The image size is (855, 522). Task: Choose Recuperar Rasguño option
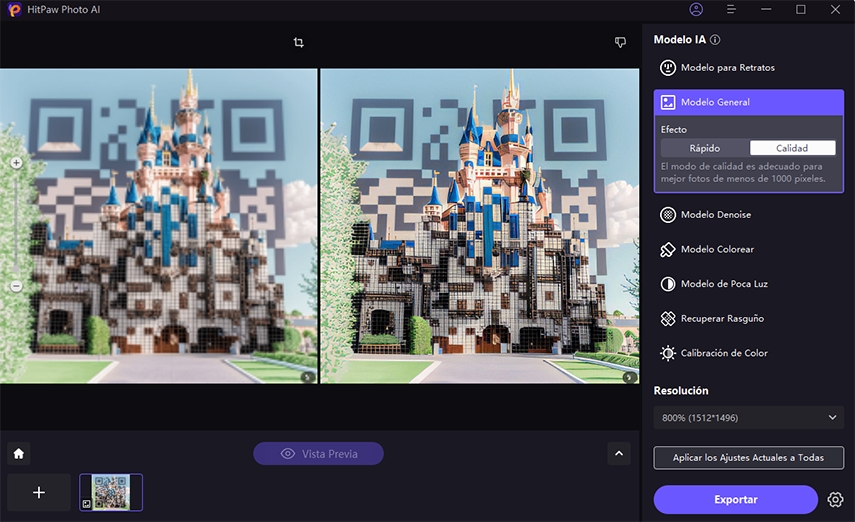pyautogui.click(x=749, y=318)
